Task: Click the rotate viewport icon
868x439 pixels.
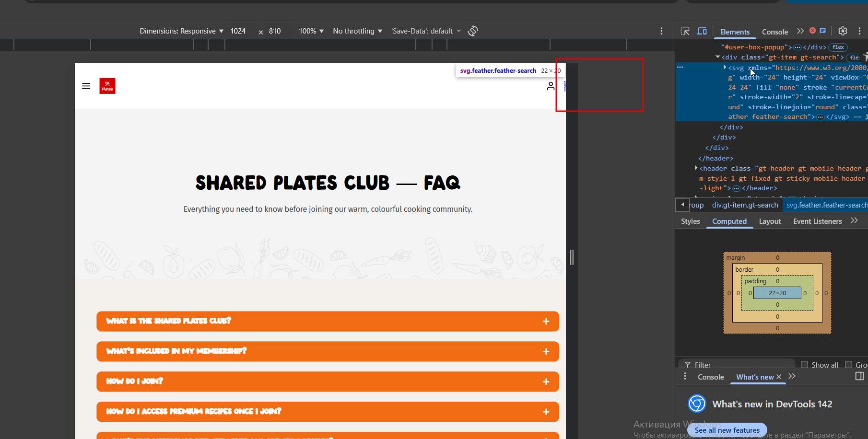Action: [x=473, y=31]
